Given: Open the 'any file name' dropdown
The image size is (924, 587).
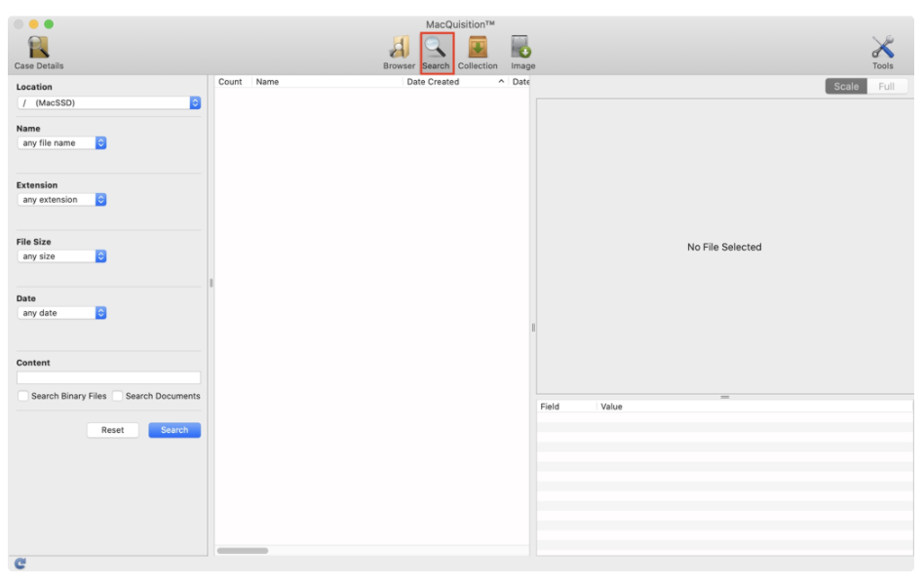Looking at the screenshot, I should (x=61, y=142).
